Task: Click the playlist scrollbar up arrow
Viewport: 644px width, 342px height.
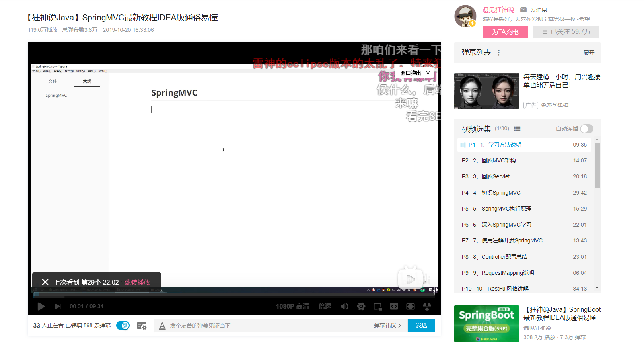Action: click(597, 140)
